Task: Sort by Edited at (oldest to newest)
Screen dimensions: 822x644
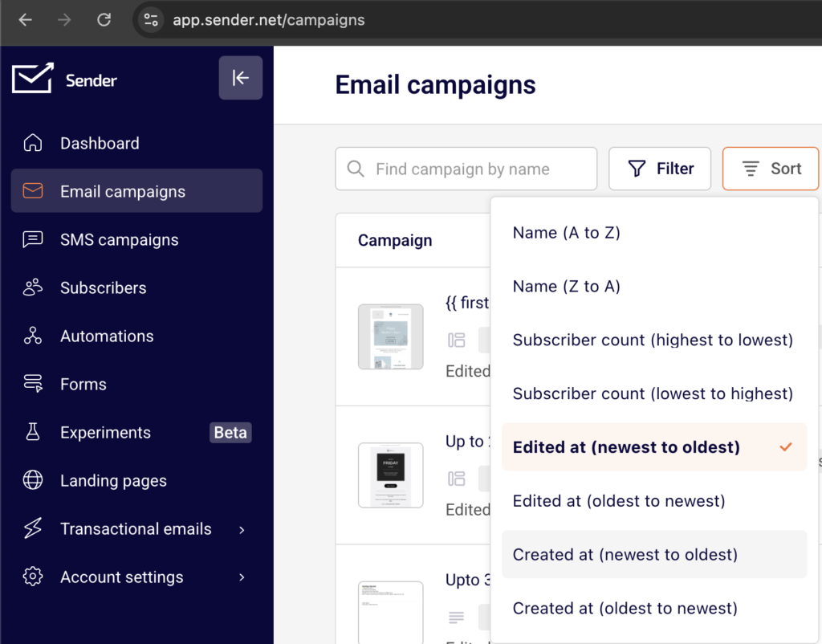Action: coord(654,501)
